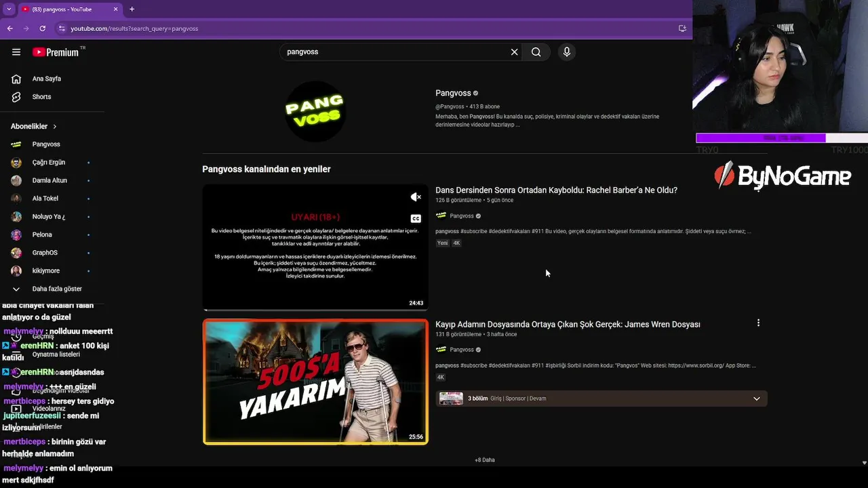This screenshot has height=488, width=868.
Task: Open the YouTube hamburger guide menu
Action: click(16, 52)
